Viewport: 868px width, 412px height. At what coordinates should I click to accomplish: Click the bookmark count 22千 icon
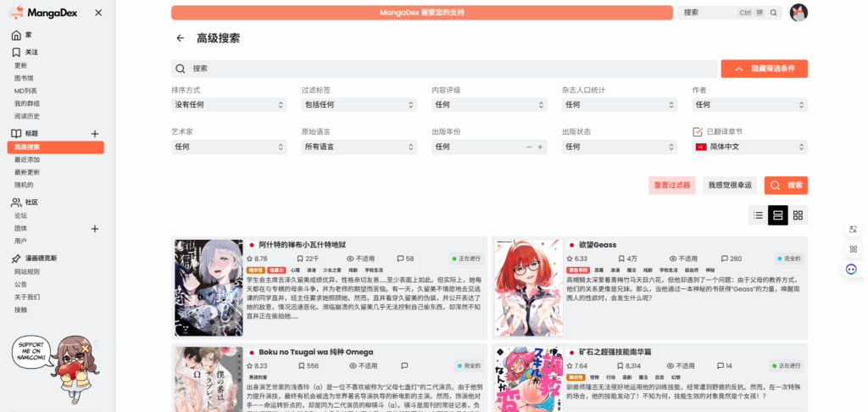click(x=300, y=259)
